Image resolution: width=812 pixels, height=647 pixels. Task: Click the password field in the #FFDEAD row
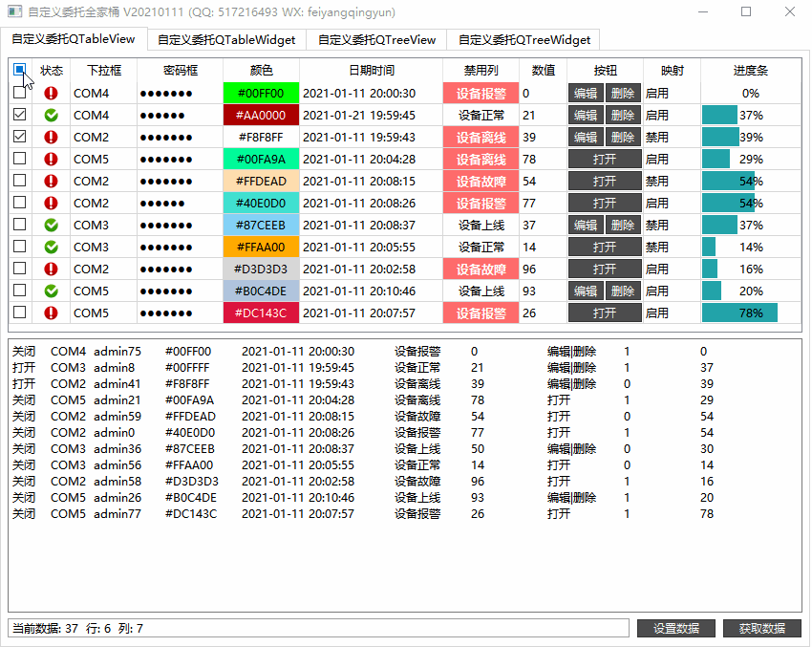coord(180,182)
